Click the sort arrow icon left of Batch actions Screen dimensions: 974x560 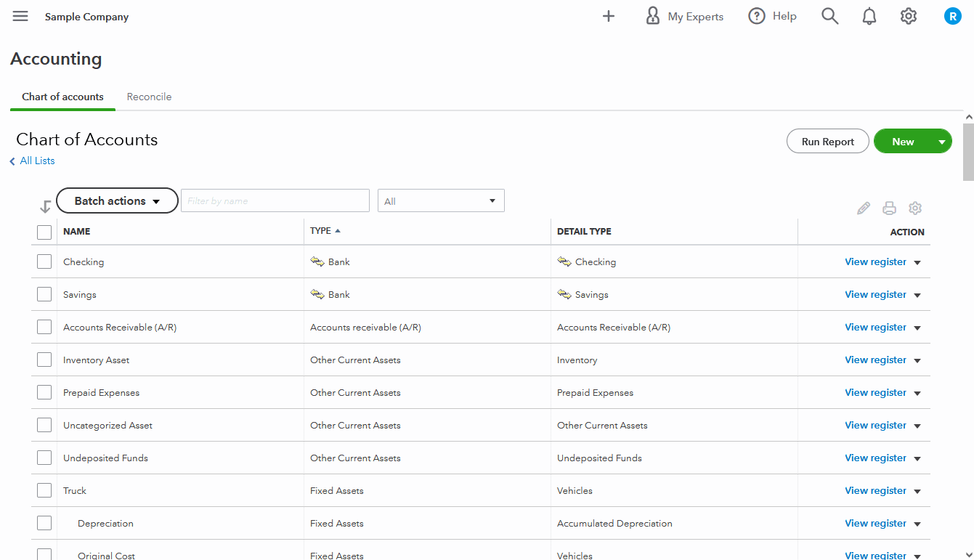[45, 206]
